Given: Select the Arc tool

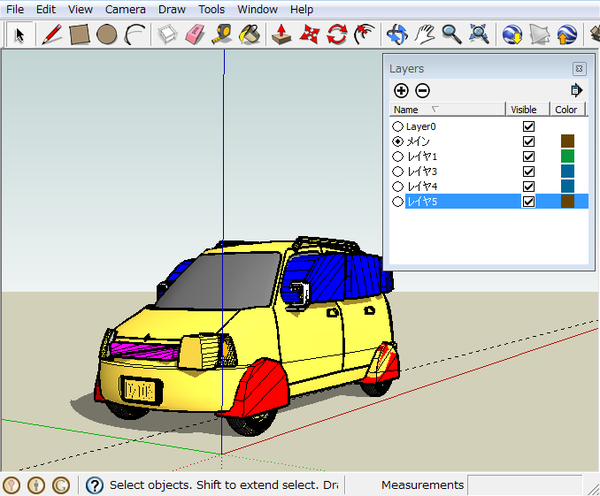Looking at the screenshot, I should tap(135, 34).
